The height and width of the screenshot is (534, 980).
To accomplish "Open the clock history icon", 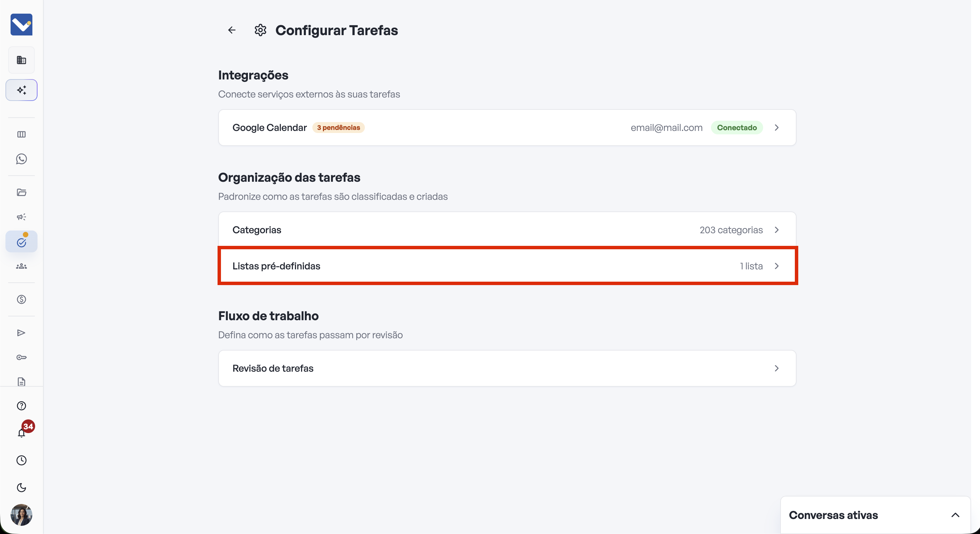I will [x=21, y=460].
